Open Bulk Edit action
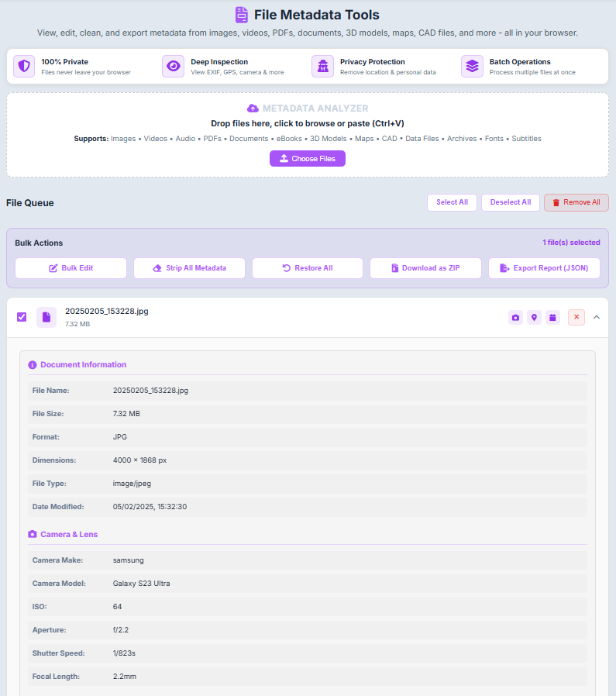This screenshot has width=616, height=696. (x=71, y=268)
